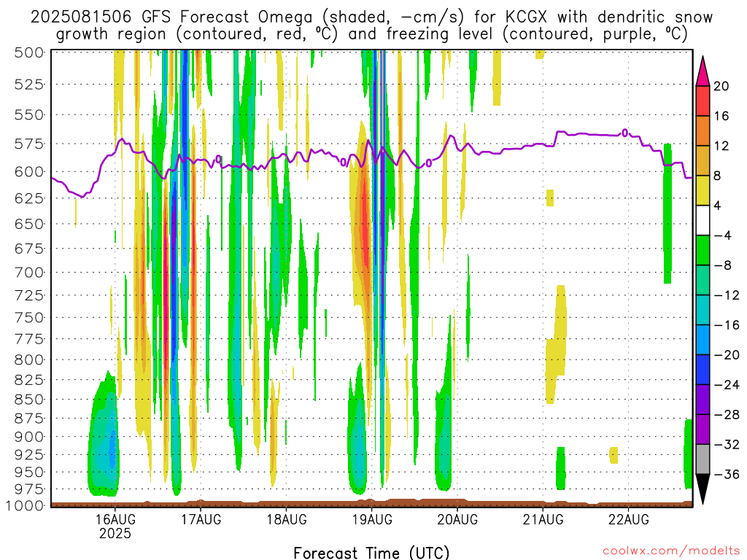Click the violet -24 to -28 colorbar swatch
The image size is (747, 560).
(703, 400)
